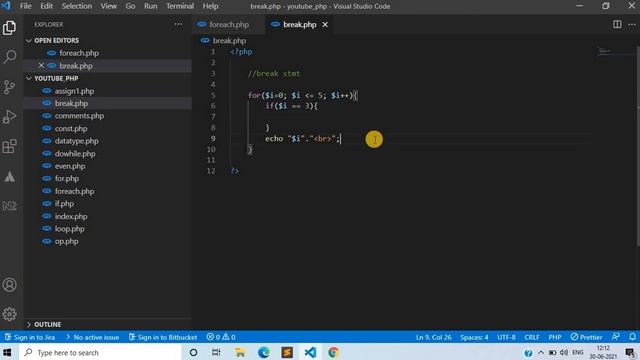Open the Accounts menu icon
The height and width of the screenshot is (360, 640).
tap(9, 284)
